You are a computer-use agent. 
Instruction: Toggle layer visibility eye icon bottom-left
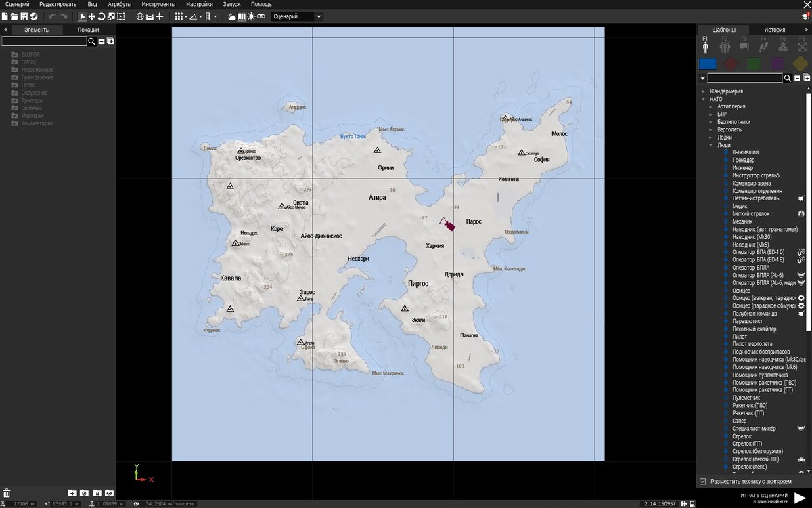coord(109,493)
